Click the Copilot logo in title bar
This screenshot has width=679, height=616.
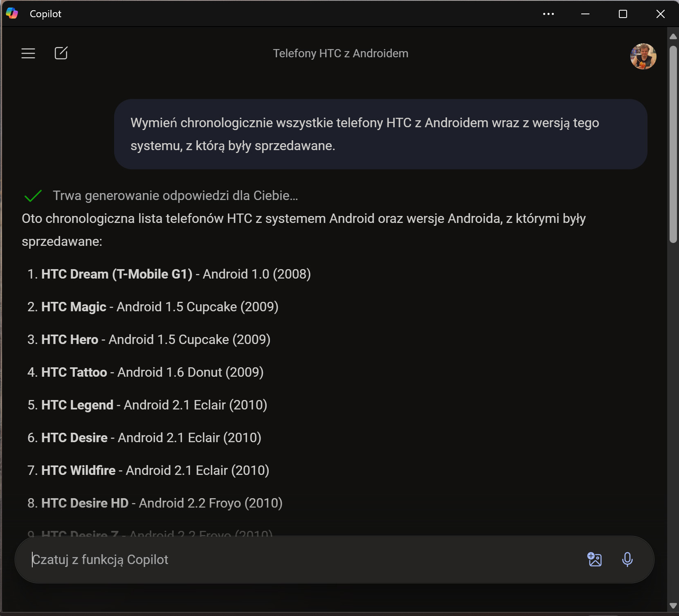coord(12,13)
